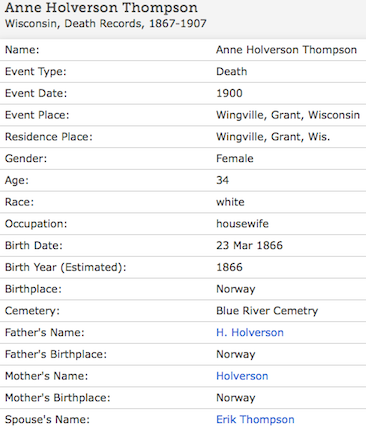Click the Race: field label
The height and width of the screenshot is (428, 366).
(x=19, y=202)
